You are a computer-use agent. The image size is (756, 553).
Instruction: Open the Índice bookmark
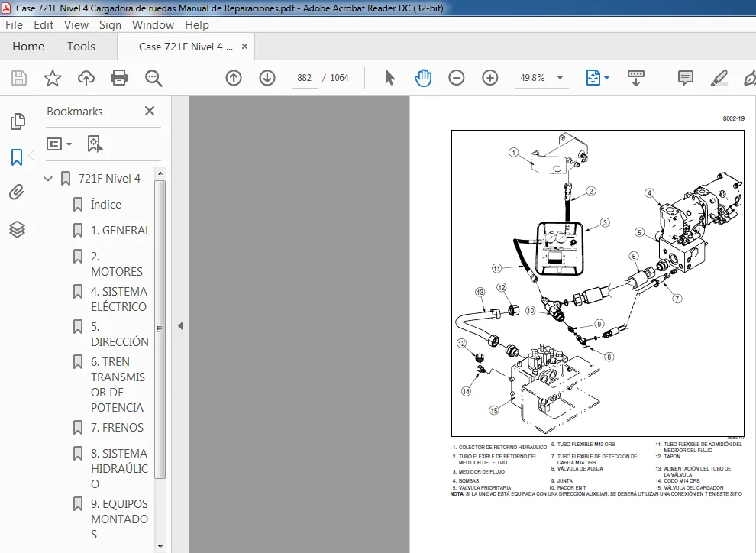pyautogui.click(x=105, y=205)
